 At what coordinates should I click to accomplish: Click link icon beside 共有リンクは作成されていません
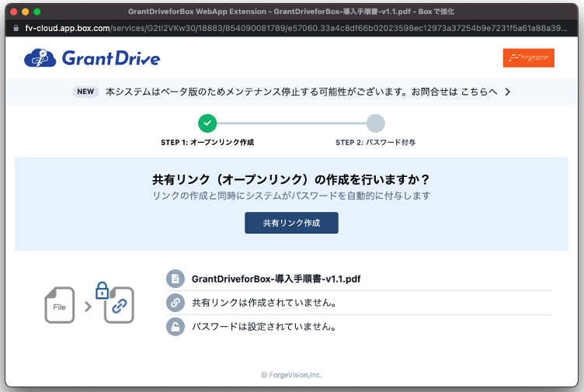176,303
